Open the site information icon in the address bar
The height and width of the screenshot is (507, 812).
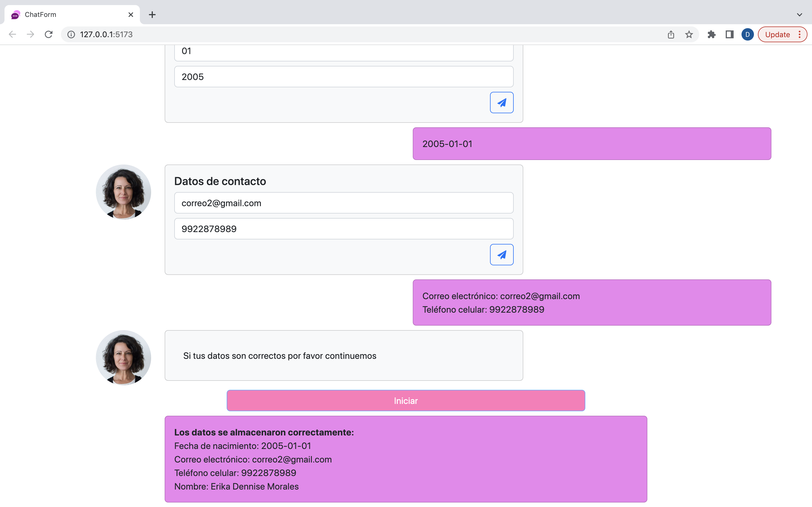[70, 34]
